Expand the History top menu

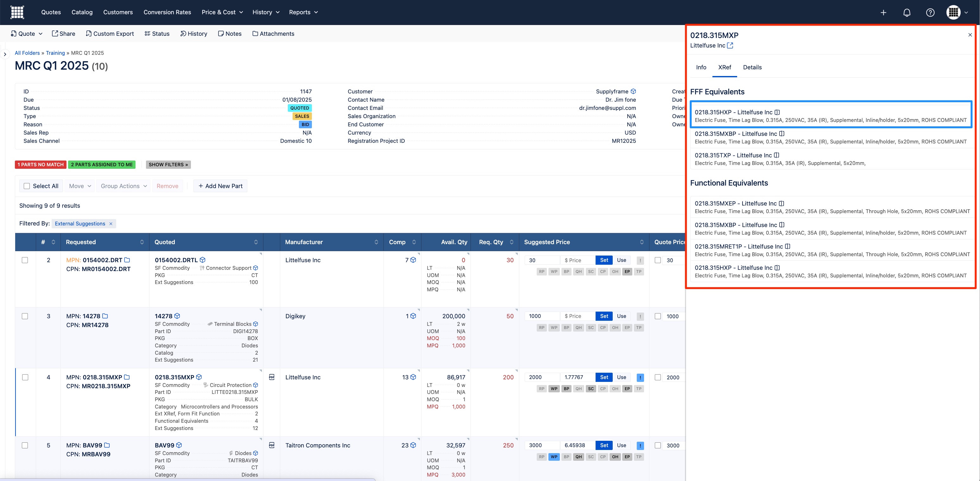pyautogui.click(x=266, y=12)
